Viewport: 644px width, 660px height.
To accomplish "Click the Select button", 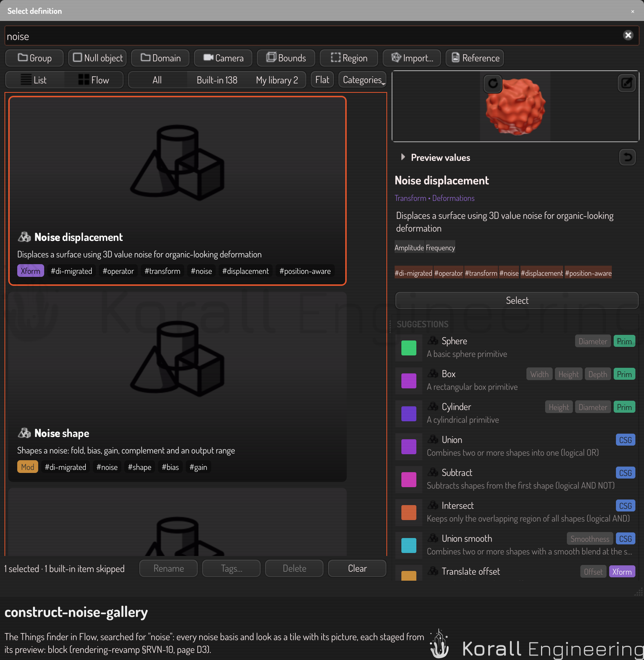I will click(517, 300).
